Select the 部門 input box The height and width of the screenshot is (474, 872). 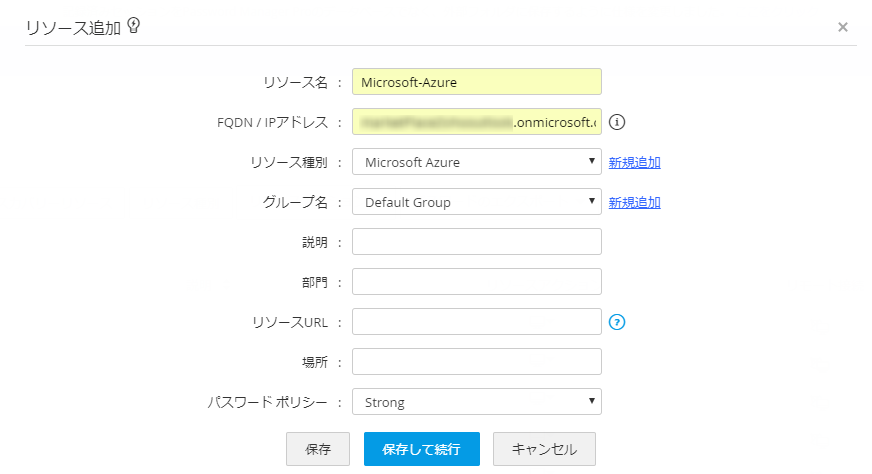(476, 282)
